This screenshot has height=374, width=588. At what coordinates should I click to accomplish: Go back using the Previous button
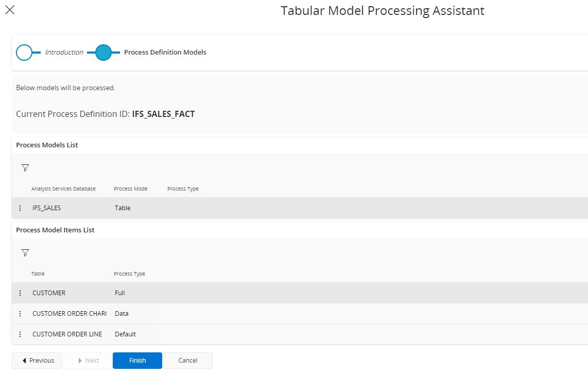pyautogui.click(x=36, y=360)
